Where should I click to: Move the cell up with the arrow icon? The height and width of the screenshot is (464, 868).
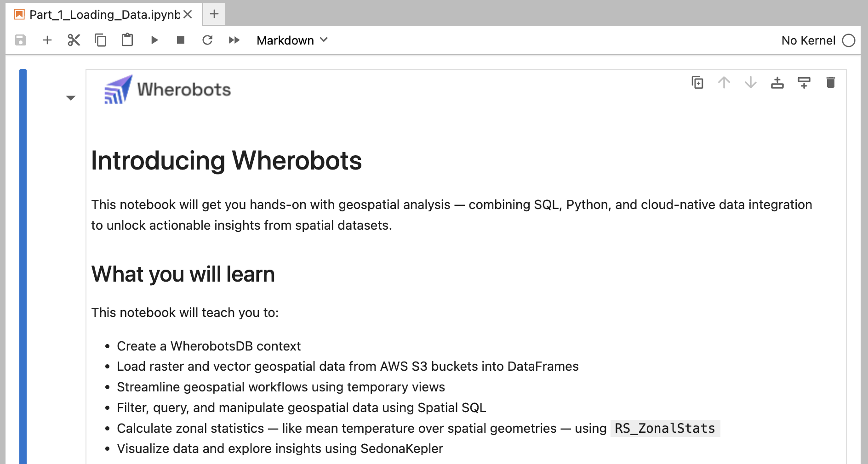tap(724, 83)
